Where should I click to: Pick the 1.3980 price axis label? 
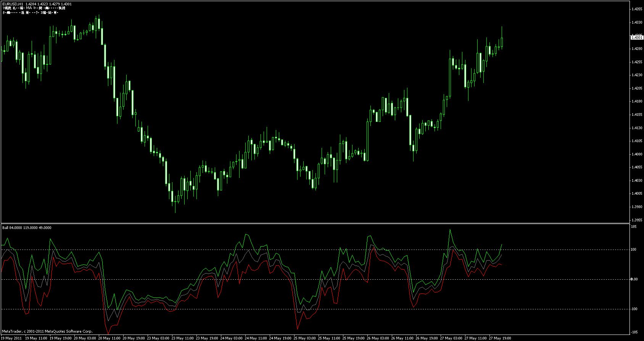click(x=636, y=207)
